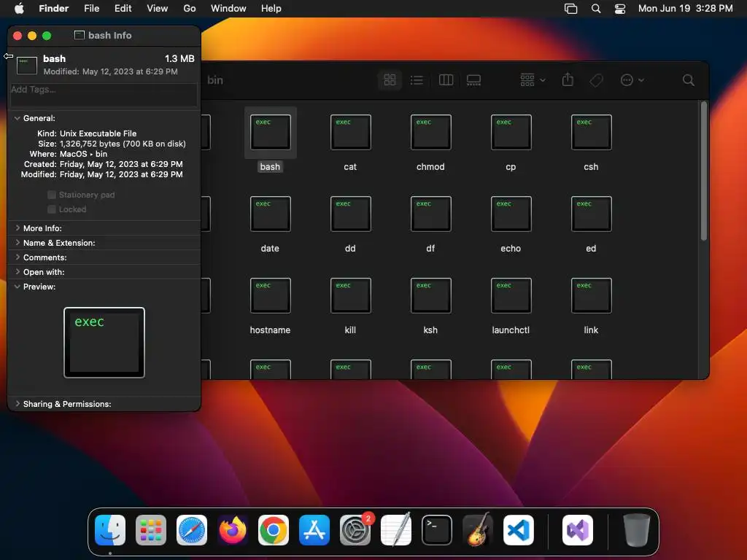
Task: Open the Go menu
Action: click(190, 9)
